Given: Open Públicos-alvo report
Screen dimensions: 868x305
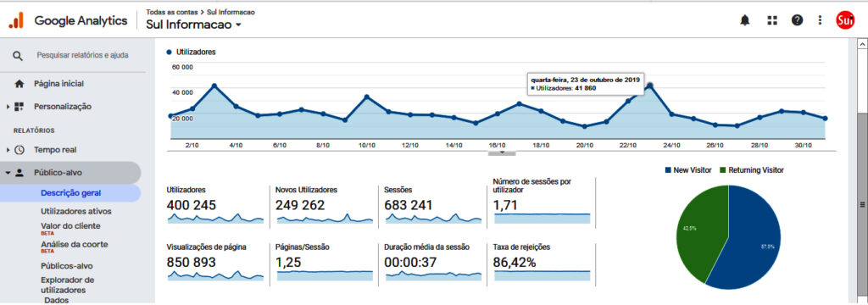Looking at the screenshot, I should pos(67,266).
